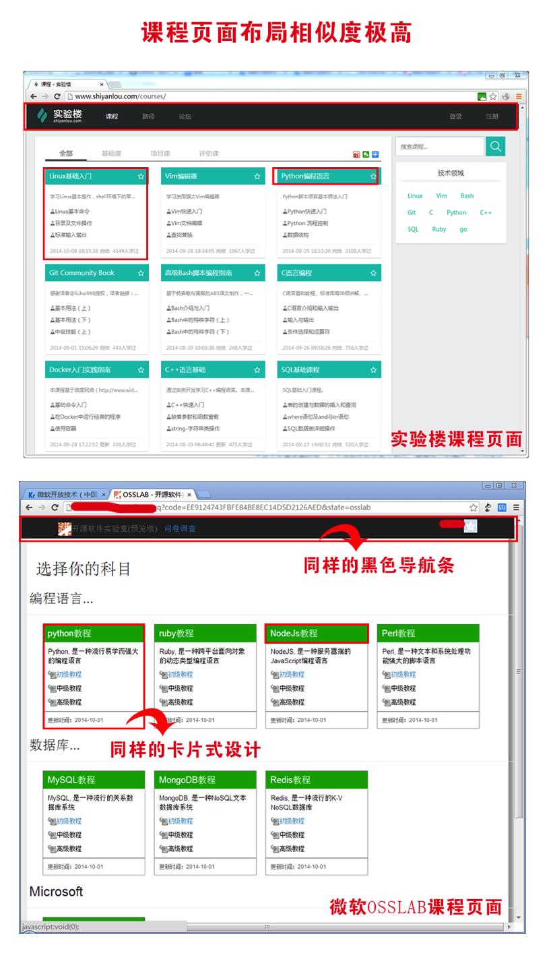Open 路径 in the shiyanlou navbar
The image size is (551, 980).
tap(148, 117)
